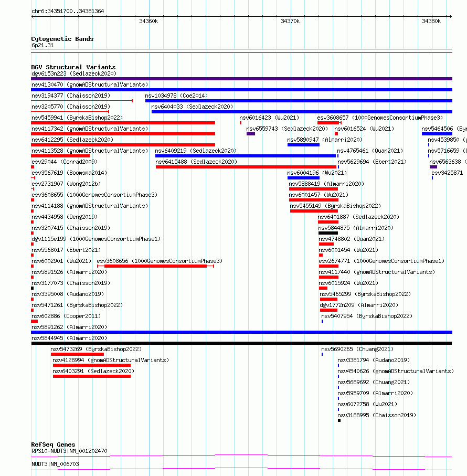Viewport: 467px width, 476px height.
Task: Select gene NUDT3|NM_006703
Action: point(55,464)
